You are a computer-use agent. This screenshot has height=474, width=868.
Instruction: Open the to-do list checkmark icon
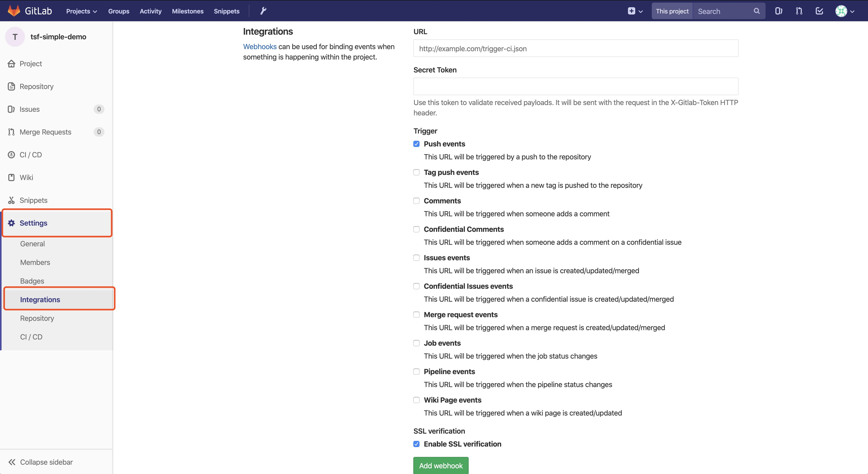(x=819, y=11)
